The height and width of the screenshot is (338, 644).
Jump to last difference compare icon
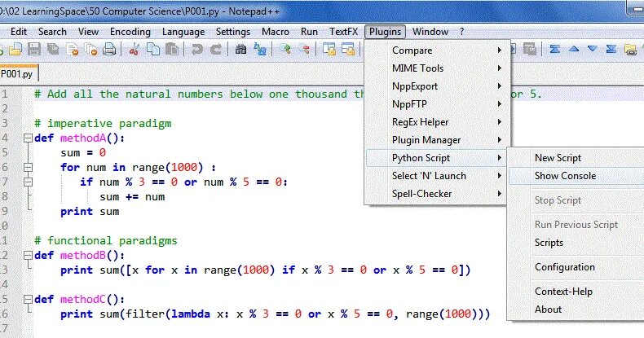611,49
